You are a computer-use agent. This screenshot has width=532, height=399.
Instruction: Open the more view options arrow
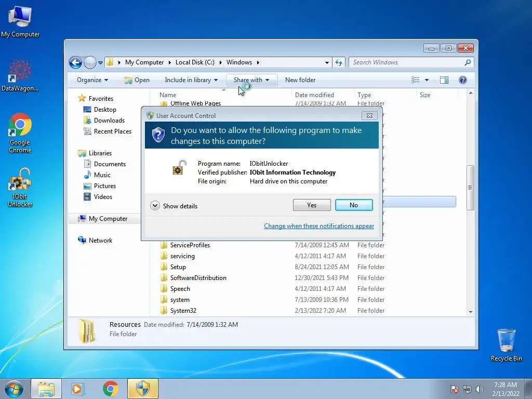427,80
